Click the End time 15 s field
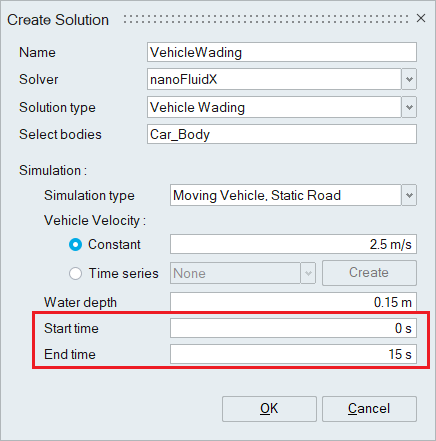Viewport: 436px width, 441px height. coord(293,354)
